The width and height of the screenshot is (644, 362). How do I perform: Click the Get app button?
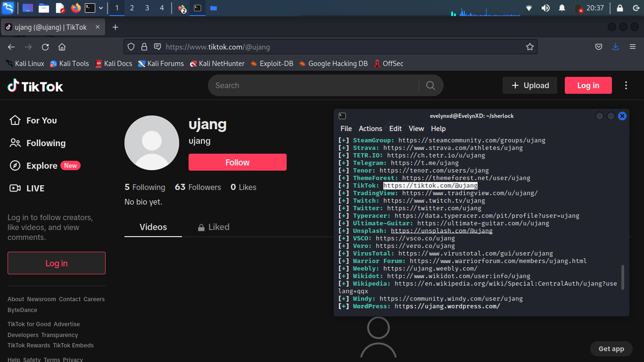(611, 349)
